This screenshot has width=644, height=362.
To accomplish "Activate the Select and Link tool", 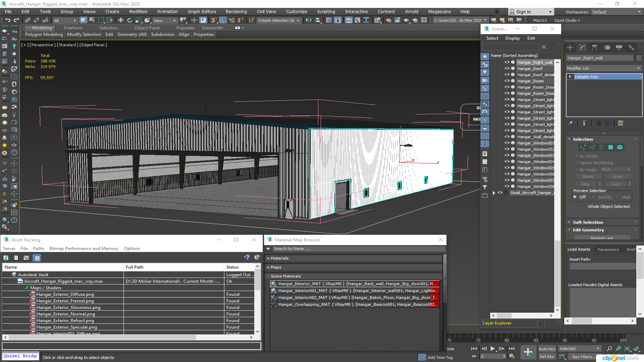I will click(x=28, y=20).
